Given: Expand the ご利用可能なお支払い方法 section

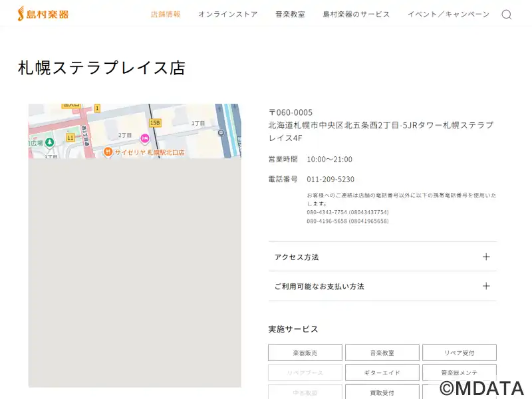Looking at the screenshot, I should [382, 286].
